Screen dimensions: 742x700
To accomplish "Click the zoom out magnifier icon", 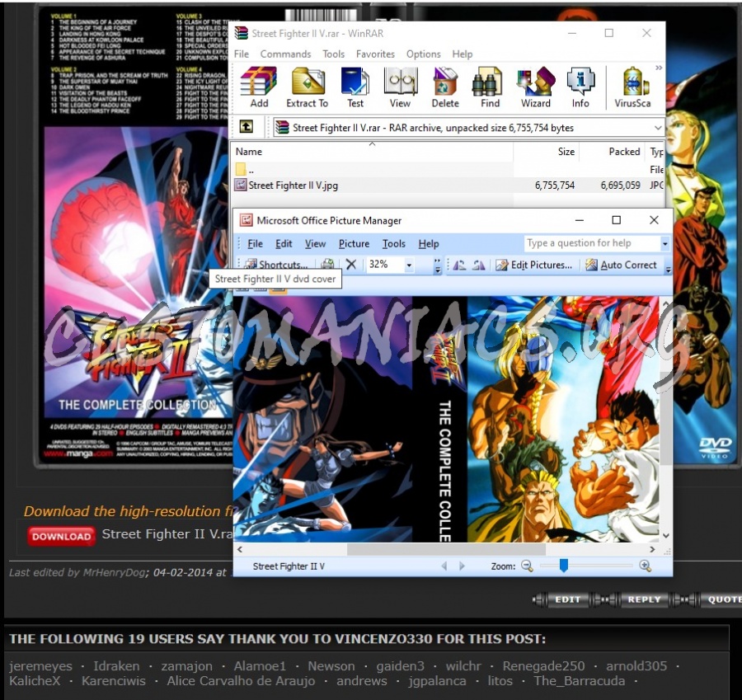I will coord(527,566).
